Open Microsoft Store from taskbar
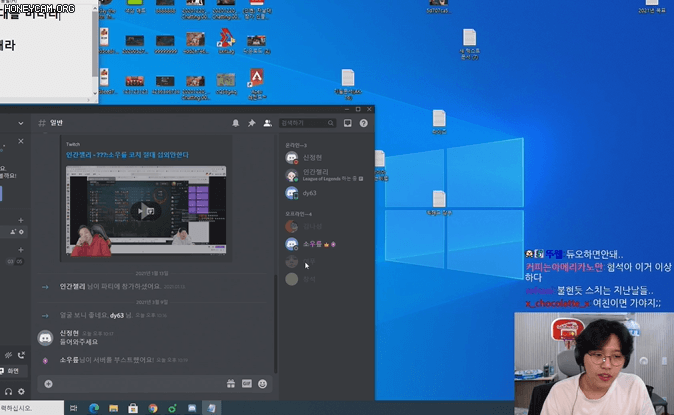Screen dimensions: 674x415 pos(133,408)
